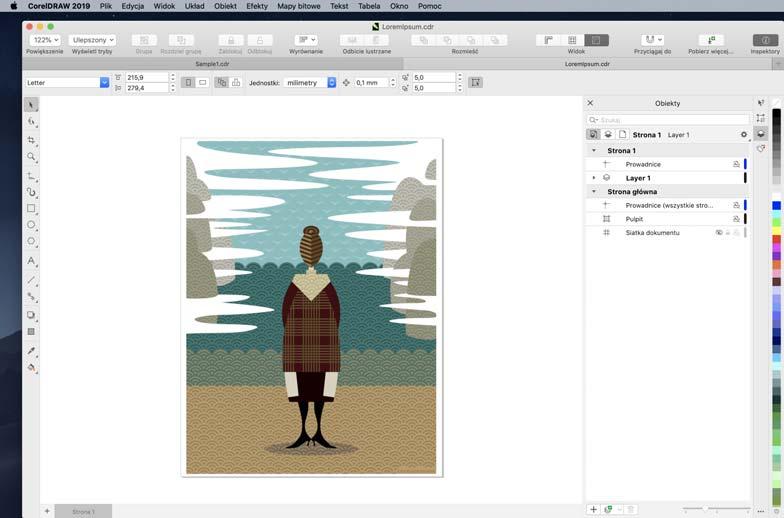The image size is (784, 518).
Task: Select Prowadnice (wszystkie strony) row
Action: coord(667,205)
